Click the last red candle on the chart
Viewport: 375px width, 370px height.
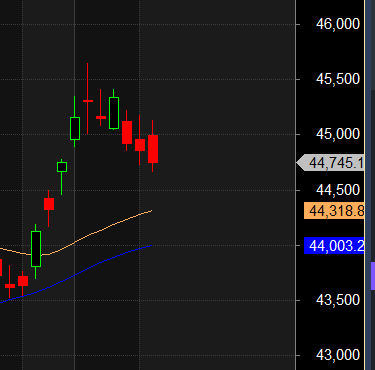click(x=153, y=149)
